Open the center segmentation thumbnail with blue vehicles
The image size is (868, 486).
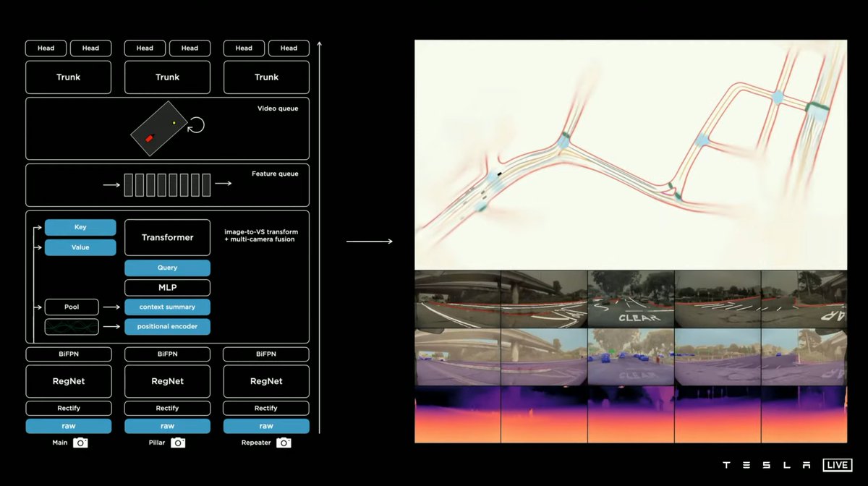(x=631, y=357)
